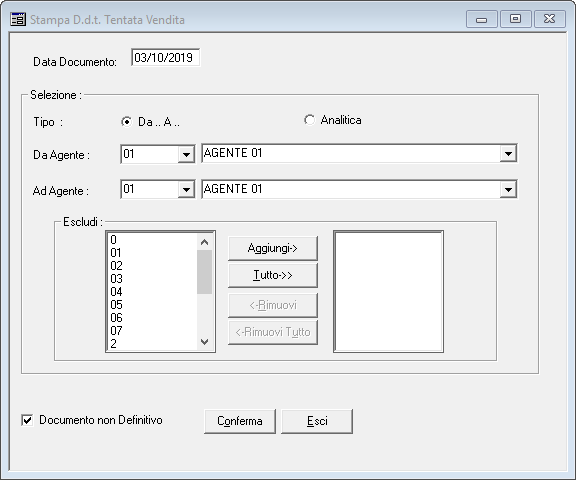This screenshot has width=576, height=480.
Task: Confirm with the Conferma button
Action: click(x=240, y=421)
